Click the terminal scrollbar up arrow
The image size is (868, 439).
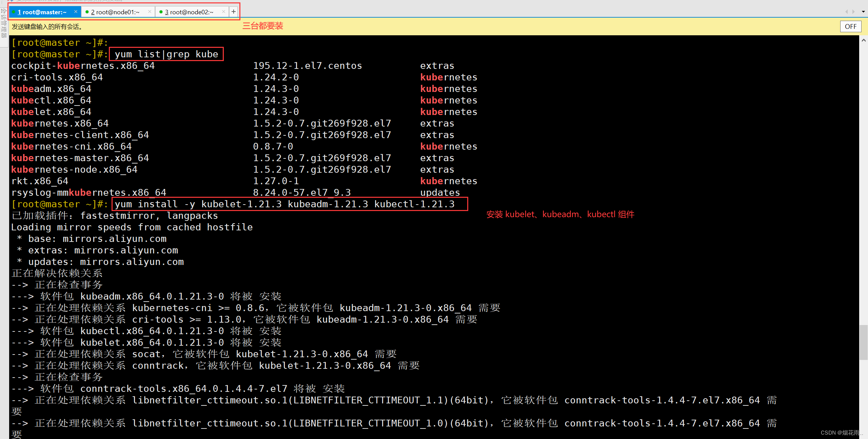pyautogui.click(x=863, y=40)
